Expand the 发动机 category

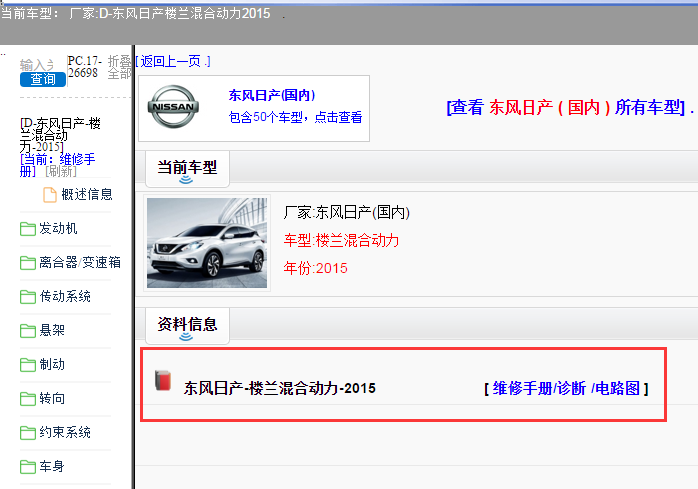point(58,228)
